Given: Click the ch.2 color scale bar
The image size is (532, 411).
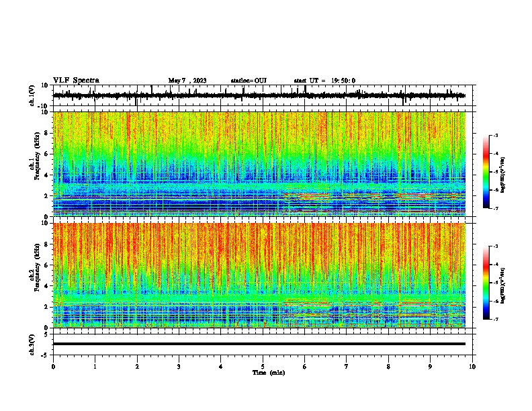Looking at the screenshot, I should (486, 283).
